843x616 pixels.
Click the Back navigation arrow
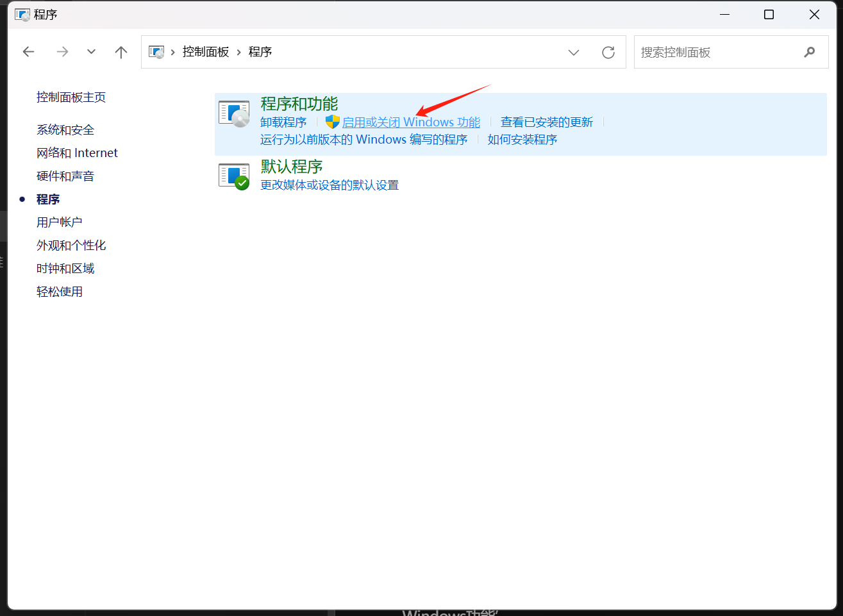tap(28, 52)
